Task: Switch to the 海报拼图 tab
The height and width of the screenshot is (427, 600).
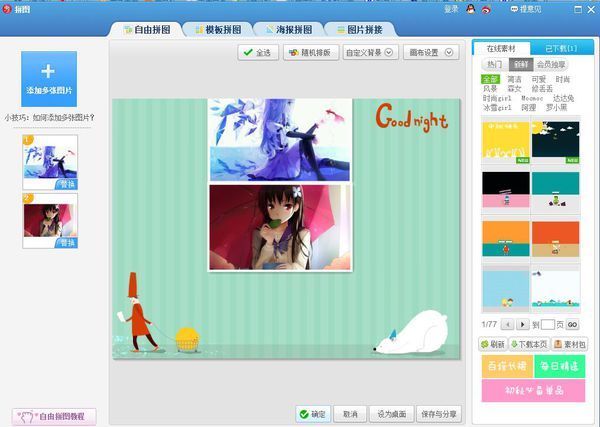Action: (289, 29)
